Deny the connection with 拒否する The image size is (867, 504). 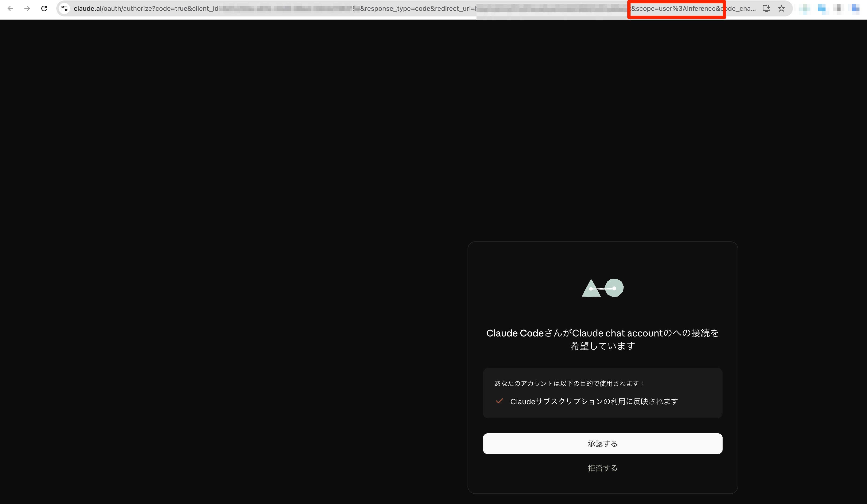point(602,468)
